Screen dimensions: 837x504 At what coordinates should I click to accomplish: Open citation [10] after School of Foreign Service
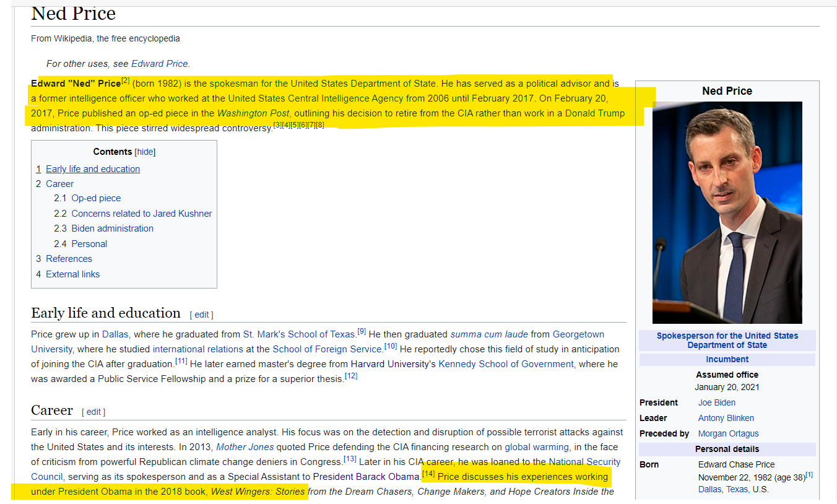coord(391,346)
